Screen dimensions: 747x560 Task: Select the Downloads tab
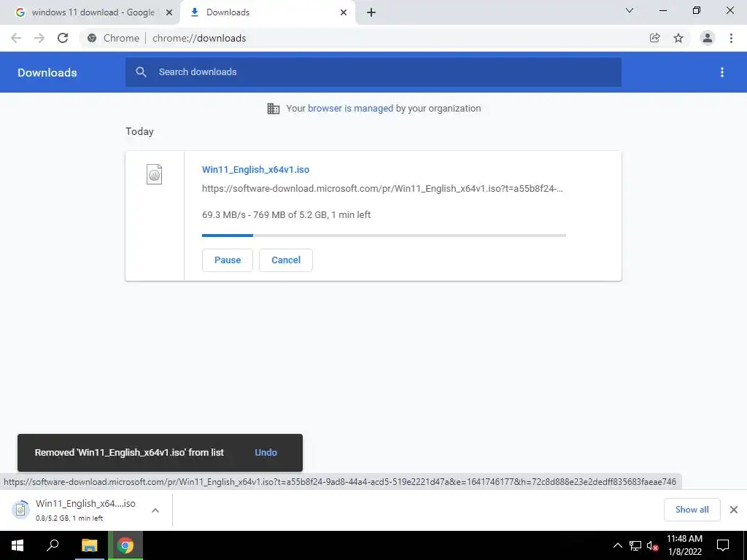pos(267,12)
